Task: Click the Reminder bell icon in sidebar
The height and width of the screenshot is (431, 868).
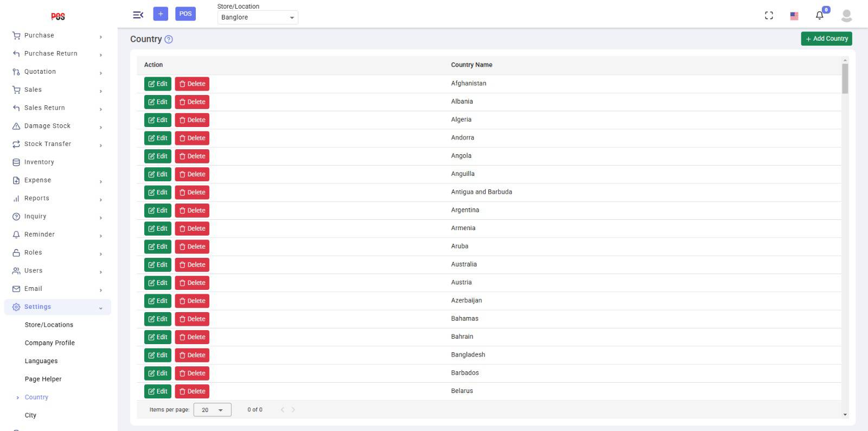Action: [16, 234]
